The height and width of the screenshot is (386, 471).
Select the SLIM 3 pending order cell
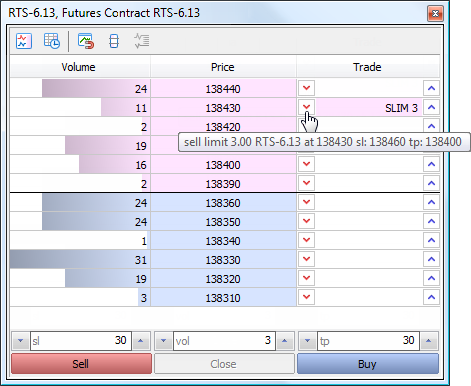coord(369,107)
